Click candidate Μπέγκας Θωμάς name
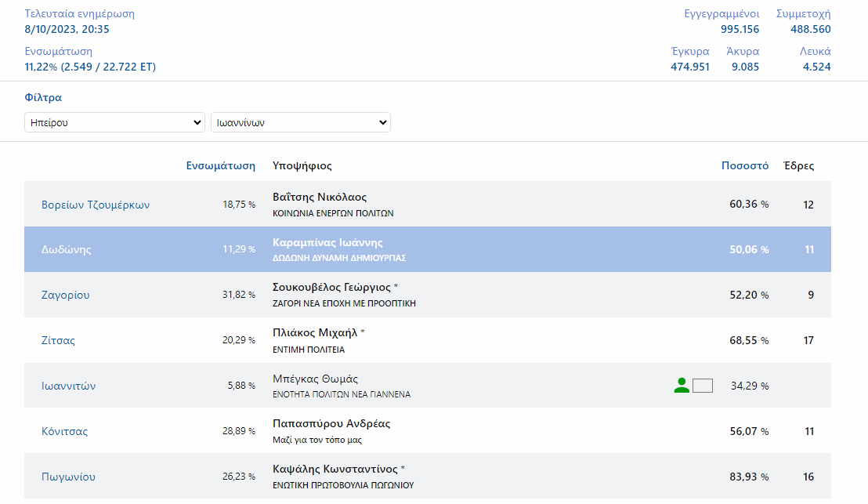This screenshot has width=868, height=504. tap(315, 379)
